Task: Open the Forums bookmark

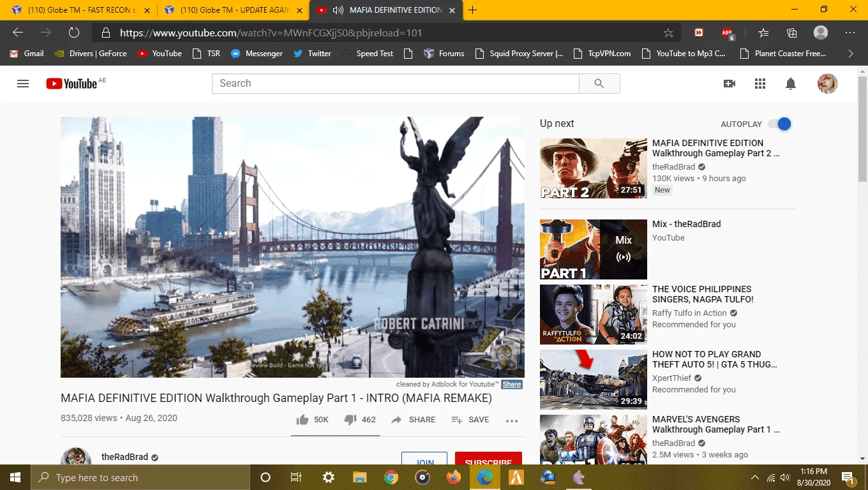Action: [444, 54]
